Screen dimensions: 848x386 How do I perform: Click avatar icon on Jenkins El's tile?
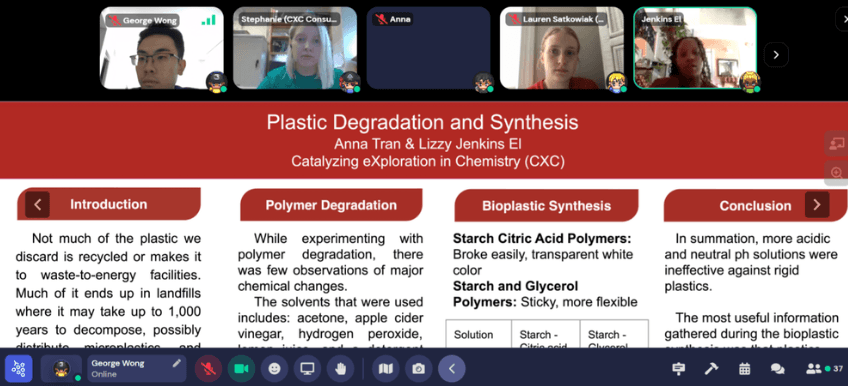coord(750,82)
